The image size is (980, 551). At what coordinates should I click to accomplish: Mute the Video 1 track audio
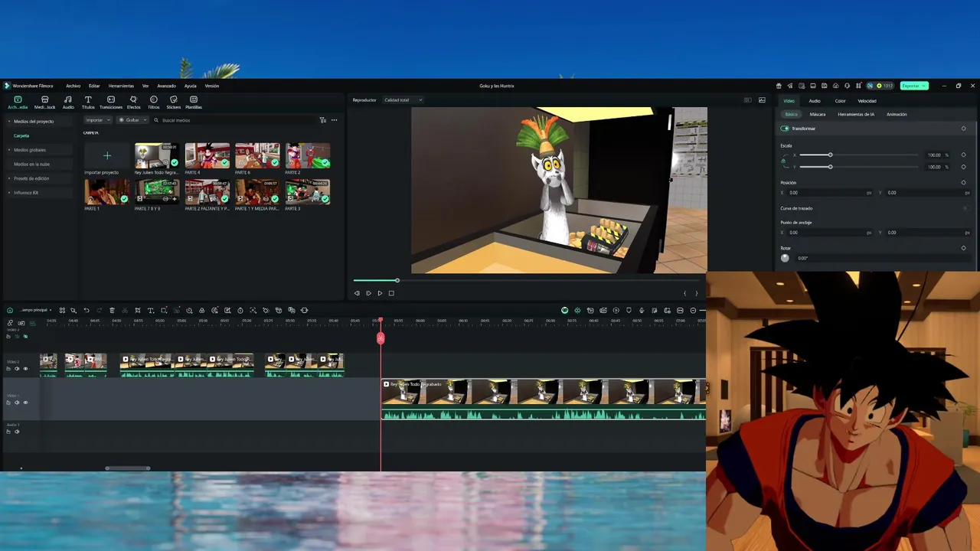click(17, 403)
